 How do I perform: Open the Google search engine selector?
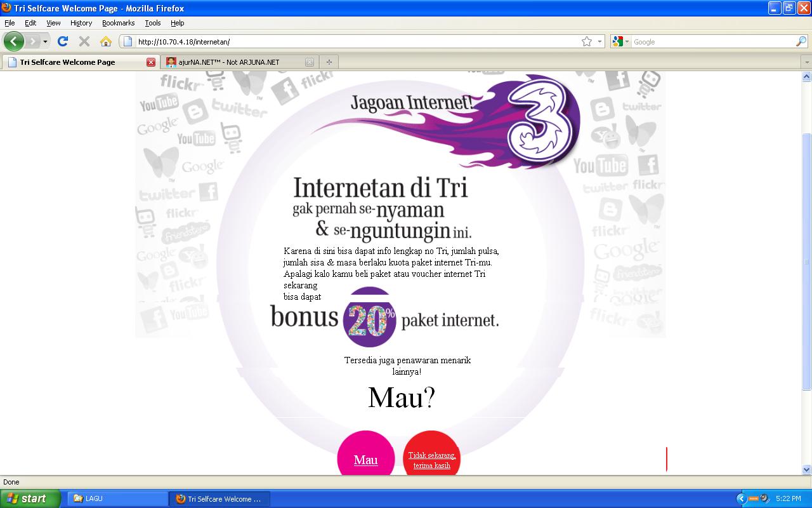tap(620, 42)
